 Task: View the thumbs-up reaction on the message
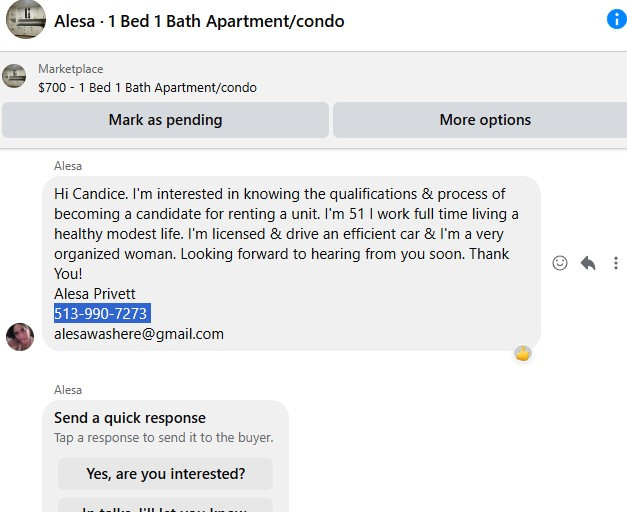pos(523,353)
